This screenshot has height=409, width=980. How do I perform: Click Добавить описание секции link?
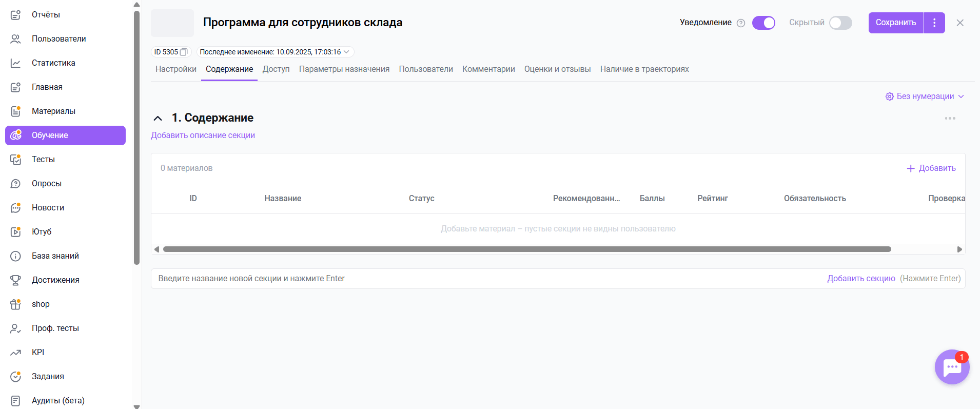pyautogui.click(x=203, y=135)
